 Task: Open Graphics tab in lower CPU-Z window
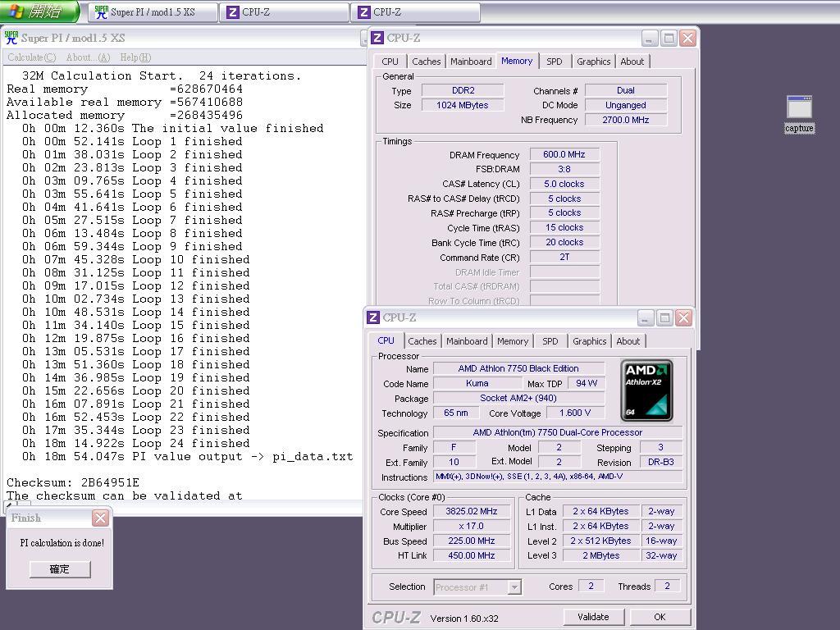click(x=589, y=341)
